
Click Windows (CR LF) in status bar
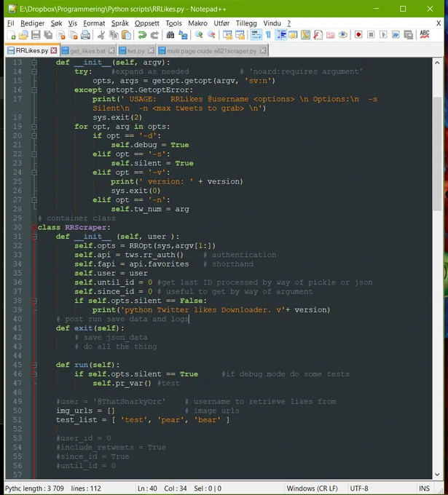pos(313,488)
